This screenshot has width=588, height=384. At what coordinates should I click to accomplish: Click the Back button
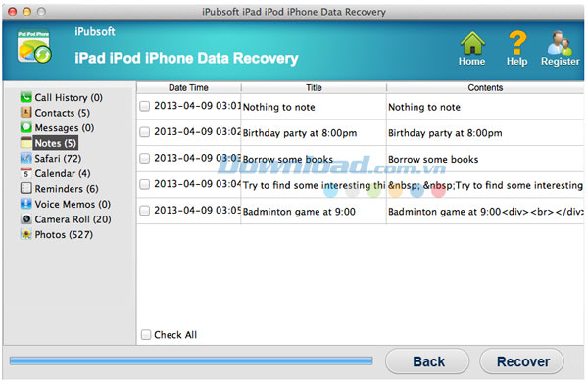[427, 361]
